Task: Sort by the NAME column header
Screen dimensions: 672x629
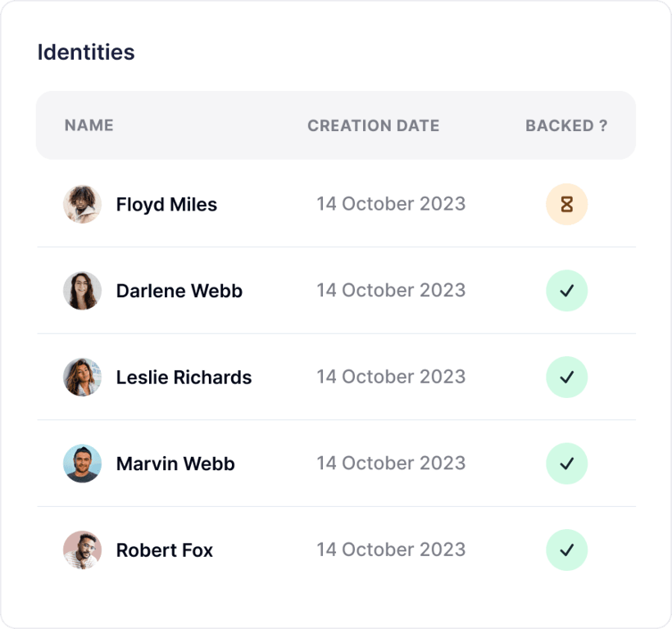Action: pyautogui.click(x=89, y=125)
